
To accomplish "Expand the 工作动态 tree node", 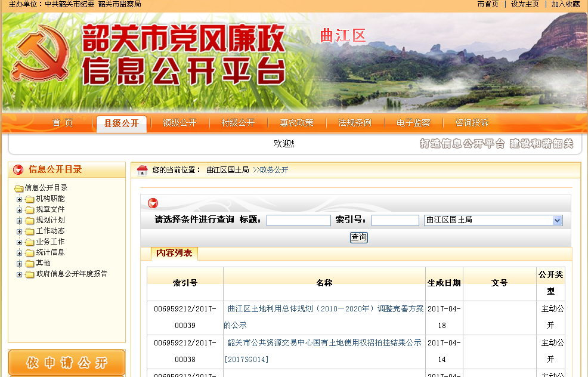I will (x=19, y=231).
